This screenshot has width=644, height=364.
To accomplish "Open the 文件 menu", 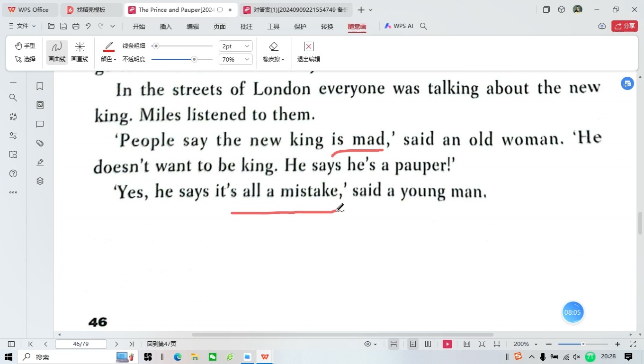I will coord(22,26).
